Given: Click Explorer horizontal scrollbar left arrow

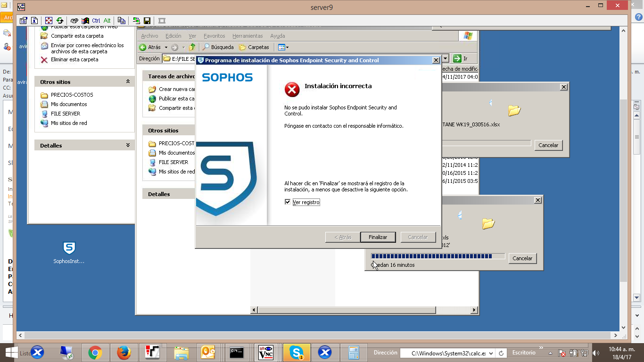Looking at the screenshot, I should point(254,310).
